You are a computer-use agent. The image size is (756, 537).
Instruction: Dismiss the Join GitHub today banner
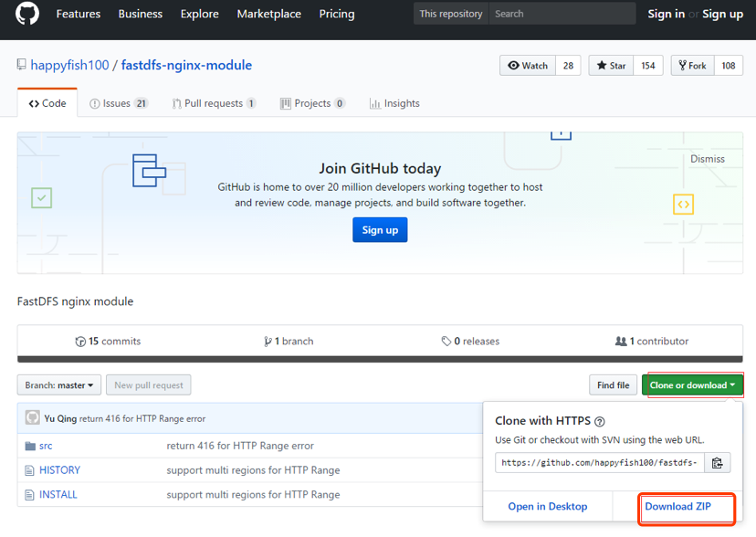[708, 159]
